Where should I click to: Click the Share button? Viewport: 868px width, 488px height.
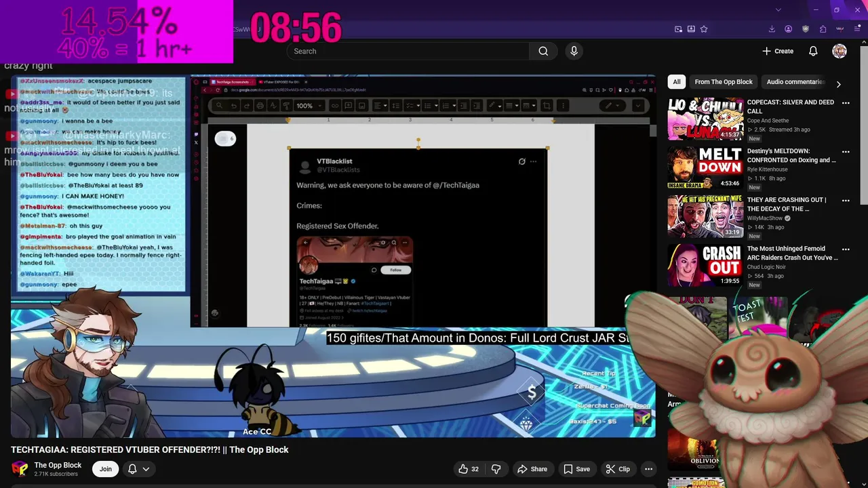point(532,469)
